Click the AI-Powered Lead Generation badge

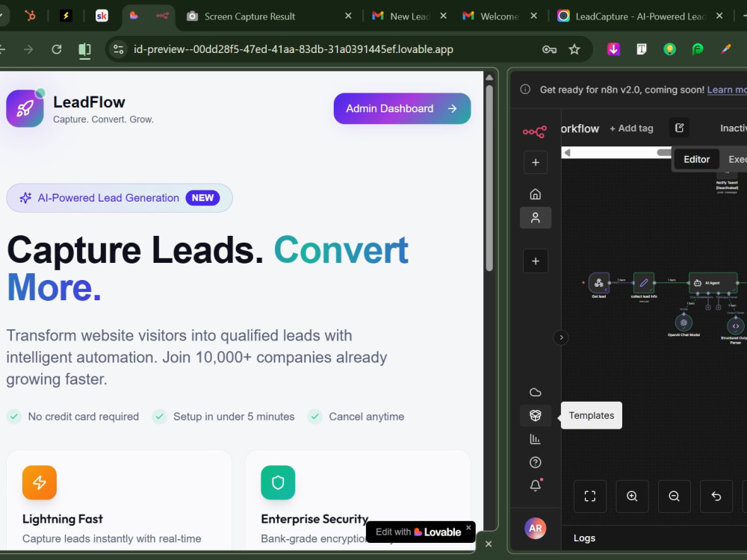[x=120, y=198]
